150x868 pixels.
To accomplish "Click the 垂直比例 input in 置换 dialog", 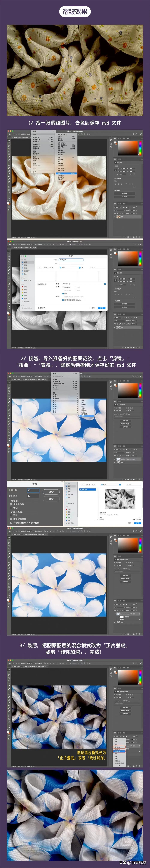I will [33, 496].
